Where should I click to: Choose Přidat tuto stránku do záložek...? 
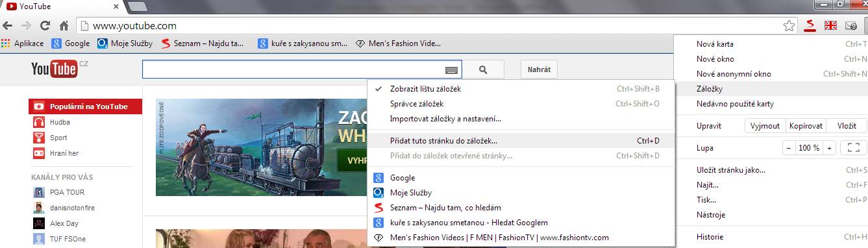coord(521,140)
